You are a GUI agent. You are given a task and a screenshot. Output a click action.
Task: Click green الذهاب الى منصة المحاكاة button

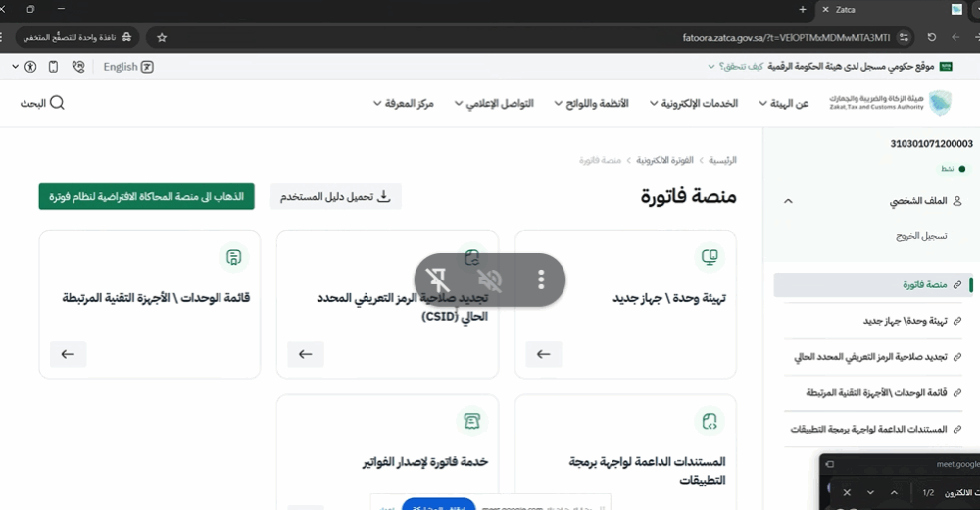tap(146, 196)
